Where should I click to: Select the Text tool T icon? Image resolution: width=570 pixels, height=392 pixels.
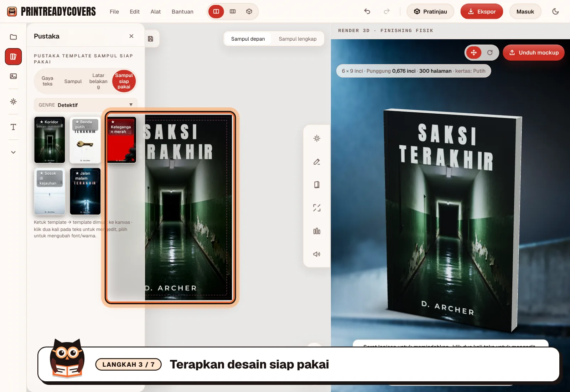(13, 127)
